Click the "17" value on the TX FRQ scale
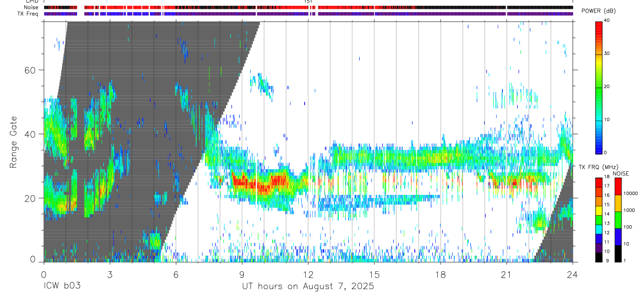The height and width of the screenshot is (297, 644). tap(607, 186)
